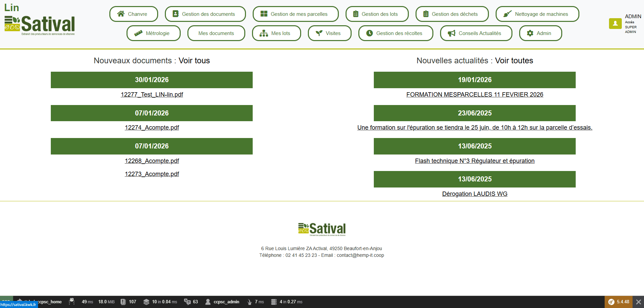Open 12277_Test_LIN-lin.pdf document

click(x=152, y=95)
